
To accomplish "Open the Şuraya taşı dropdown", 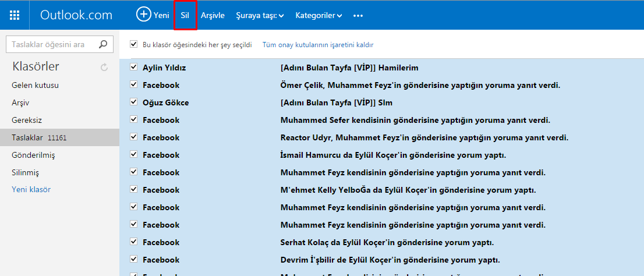I will (260, 16).
